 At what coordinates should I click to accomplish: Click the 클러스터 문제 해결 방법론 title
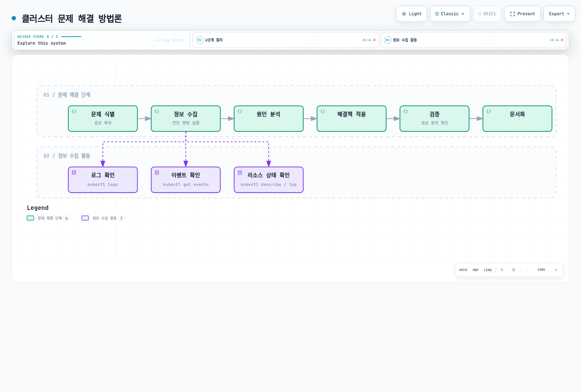coord(72,19)
